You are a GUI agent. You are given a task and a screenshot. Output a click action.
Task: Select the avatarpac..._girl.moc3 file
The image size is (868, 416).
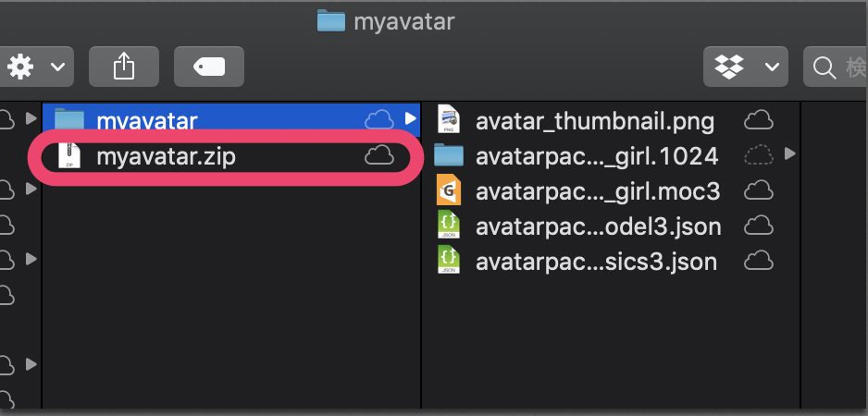click(597, 190)
